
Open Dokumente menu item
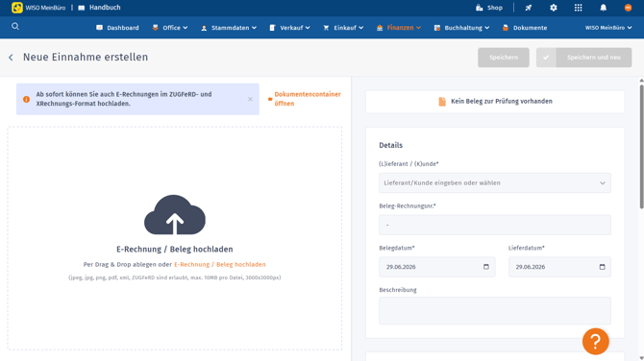tap(525, 28)
